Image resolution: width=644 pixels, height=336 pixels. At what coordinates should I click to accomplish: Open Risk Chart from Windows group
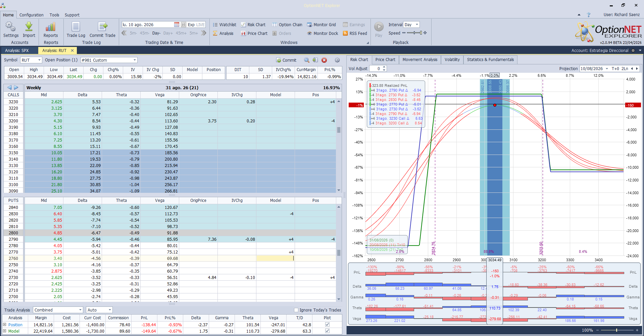pyautogui.click(x=253, y=24)
